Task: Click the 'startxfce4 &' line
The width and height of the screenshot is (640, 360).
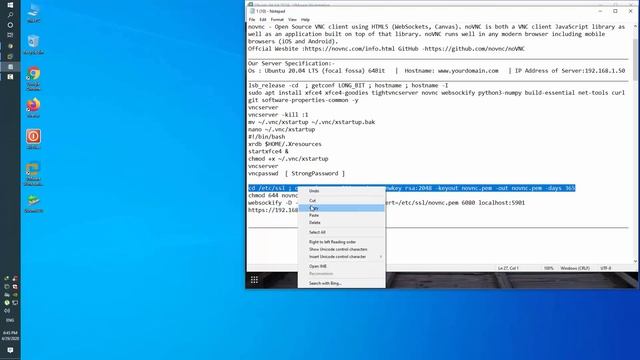Action: tap(268, 151)
